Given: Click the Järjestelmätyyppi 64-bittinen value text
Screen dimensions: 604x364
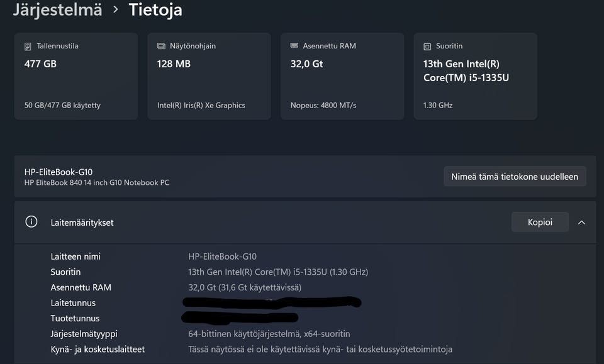Looking at the screenshot, I should 269,334.
